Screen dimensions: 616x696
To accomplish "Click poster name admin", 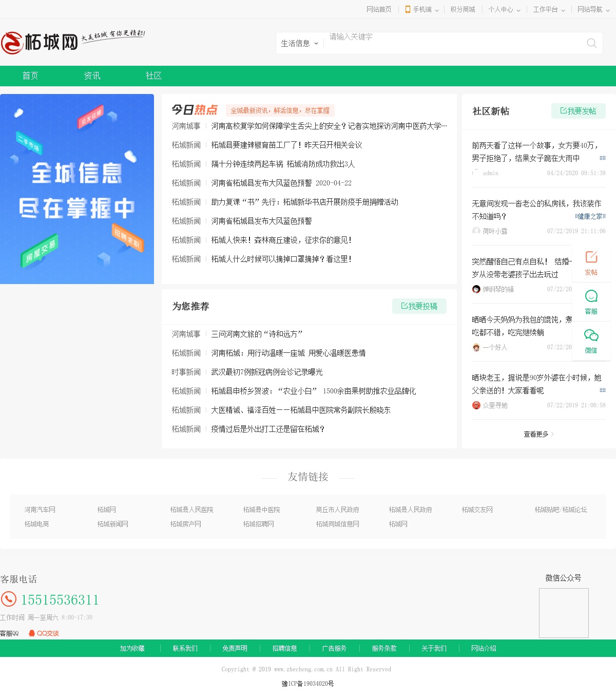I will [x=490, y=173].
